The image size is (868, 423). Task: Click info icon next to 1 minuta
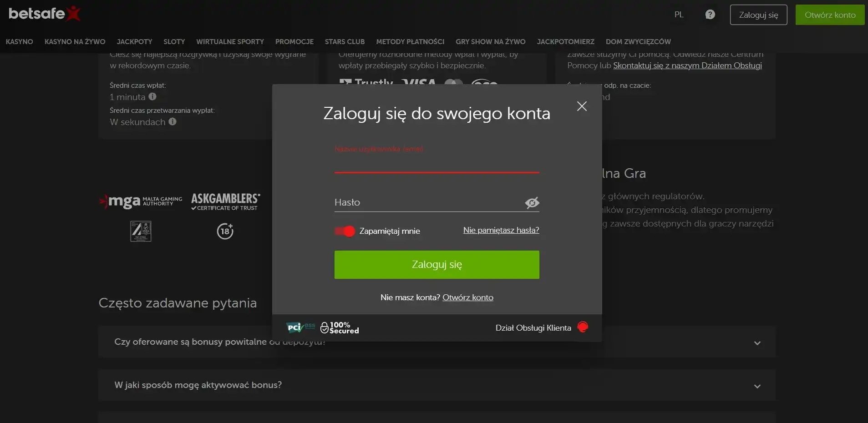coord(152,96)
